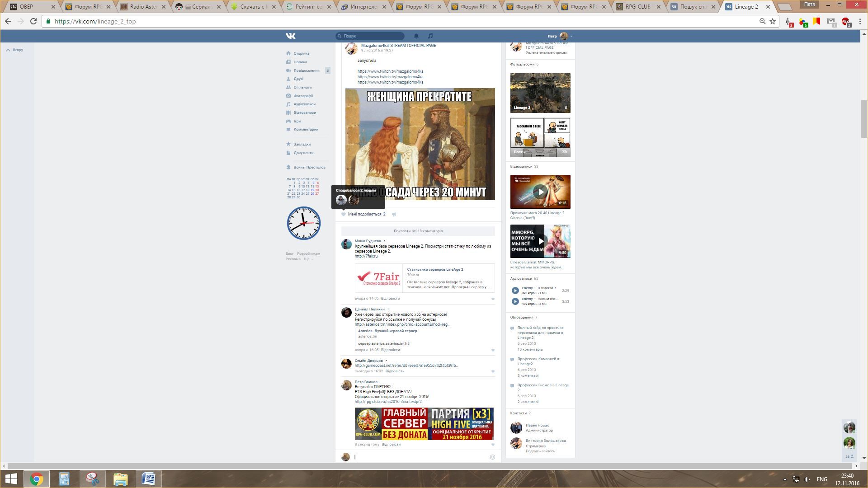The image size is (868, 488).
Task: Open Відеозаписи in left menu
Action: (305, 113)
